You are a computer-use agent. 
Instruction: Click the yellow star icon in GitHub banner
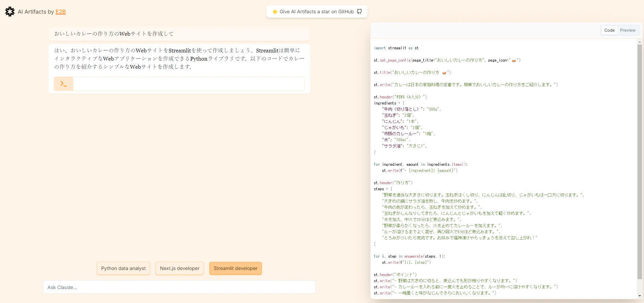(275, 12)
